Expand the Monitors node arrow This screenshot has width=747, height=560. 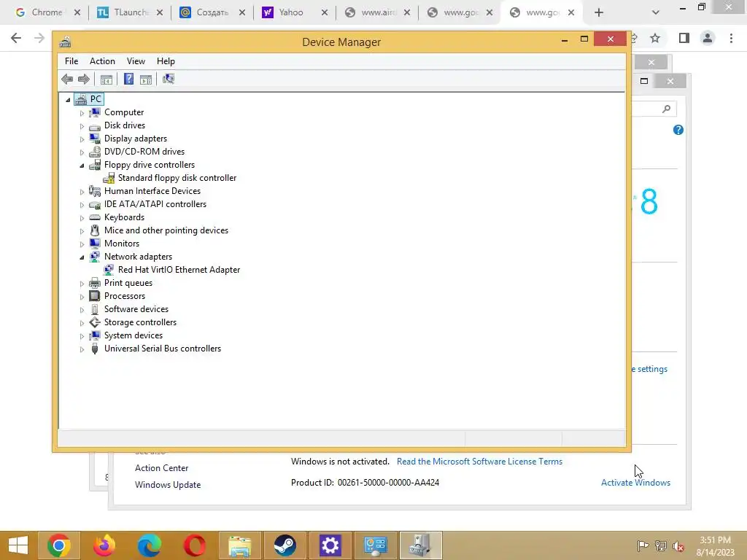pyautogui.click(x=82, y=245)
